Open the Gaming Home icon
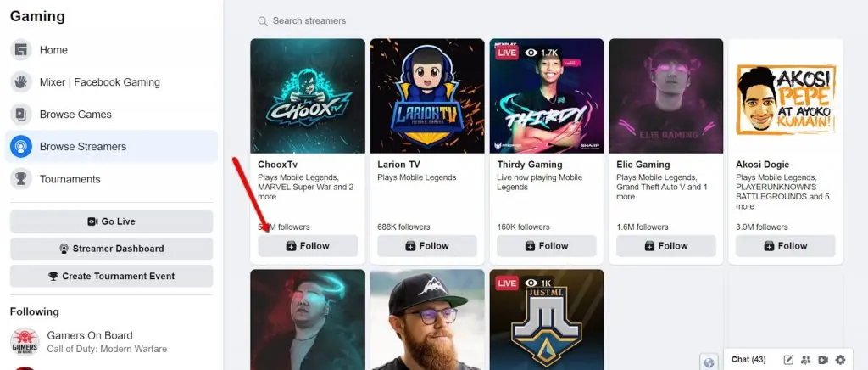868x370 pixels. point(20,50)
